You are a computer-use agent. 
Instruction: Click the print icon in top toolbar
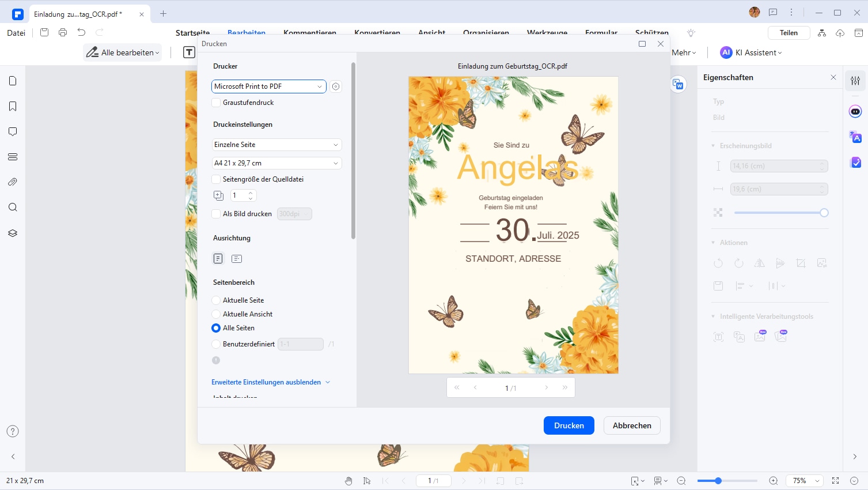(63, 32)
